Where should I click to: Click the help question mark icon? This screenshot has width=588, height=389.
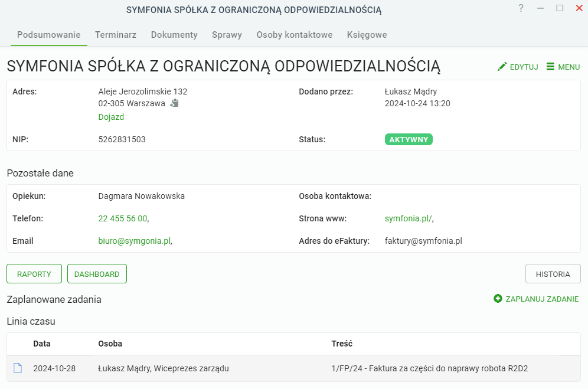pos(521,8)
